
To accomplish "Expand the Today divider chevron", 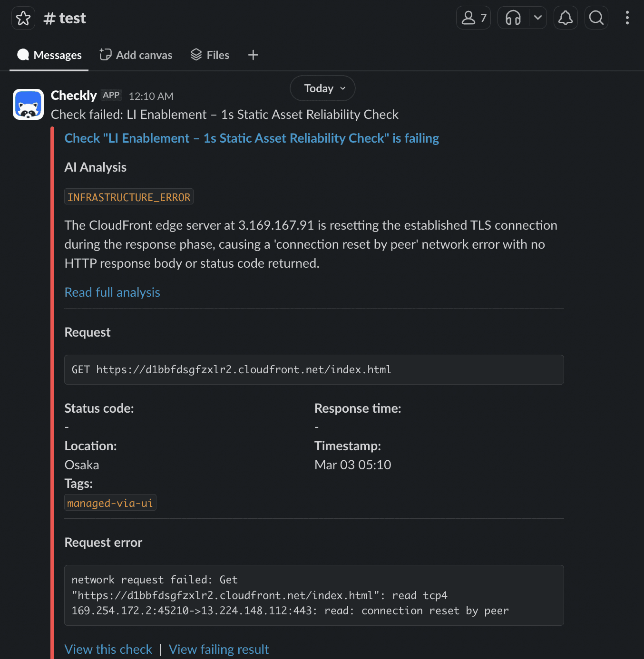I will point(342,88).
